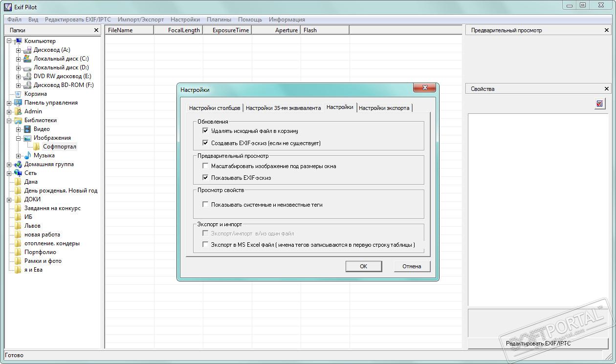Select the DVD RW дисковод (E:) icon
The image size is (616, 364).
[x=27, y=76]
